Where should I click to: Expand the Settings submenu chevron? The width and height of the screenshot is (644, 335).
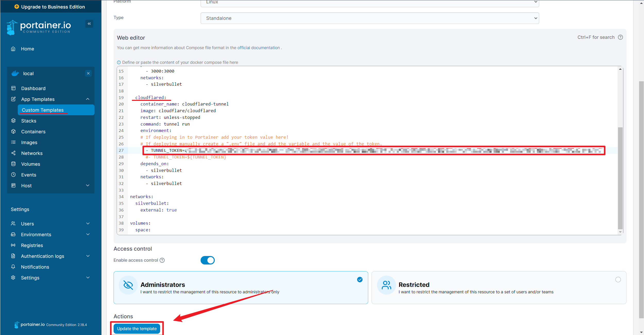pos(88,278)
